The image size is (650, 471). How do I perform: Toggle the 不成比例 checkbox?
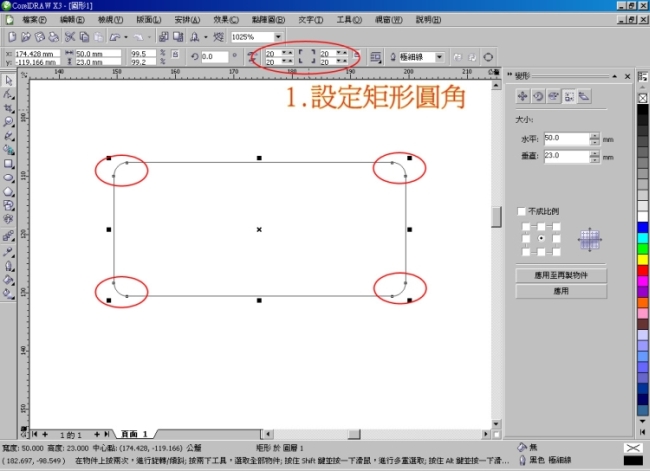pos(521,211)
